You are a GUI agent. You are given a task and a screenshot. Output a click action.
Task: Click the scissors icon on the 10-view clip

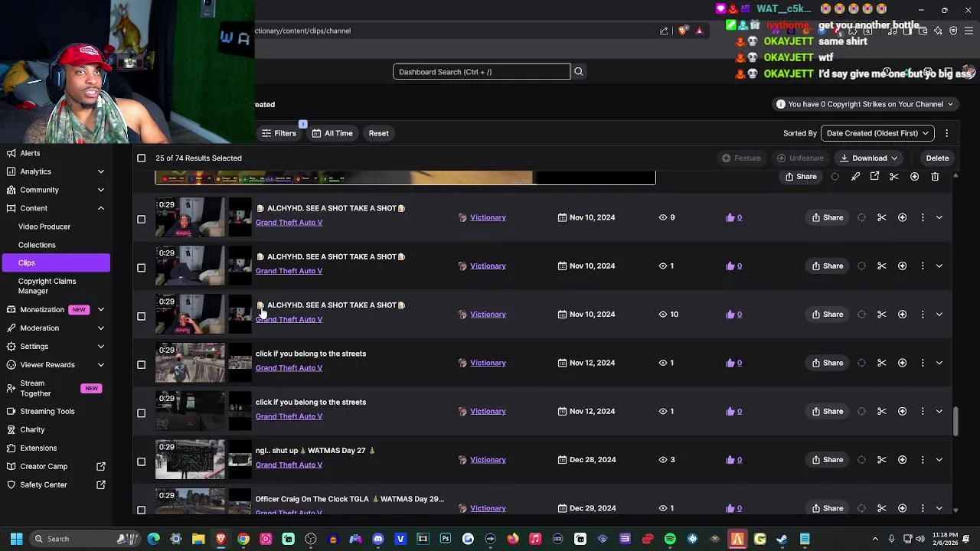point(882,315)
